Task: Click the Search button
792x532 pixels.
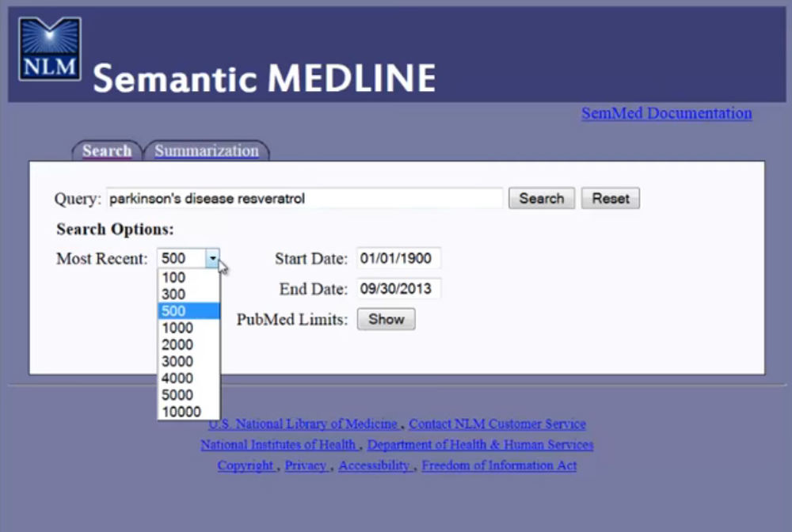Action: 542,199
